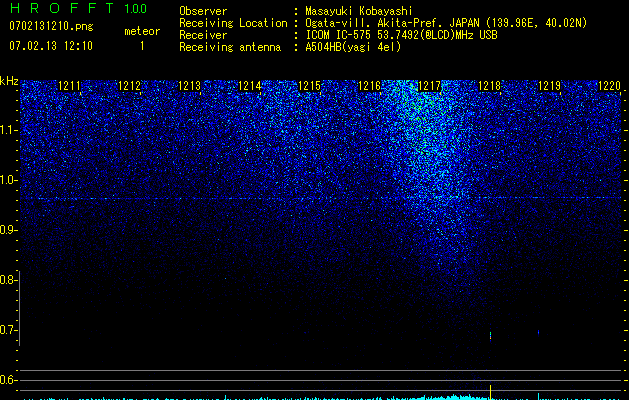Click the HROFFT title text

pyautogui.click(x=63, y=8)
